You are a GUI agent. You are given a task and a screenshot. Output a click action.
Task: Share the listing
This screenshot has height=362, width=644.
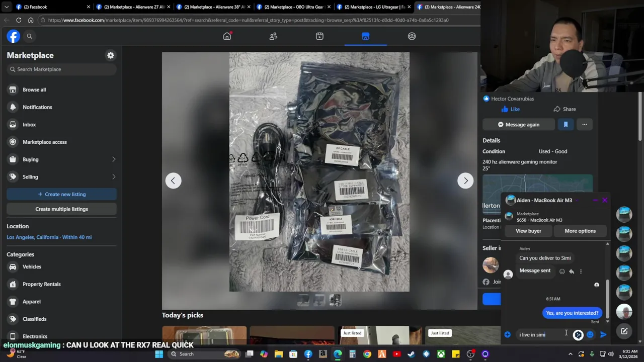coord(565,109)
